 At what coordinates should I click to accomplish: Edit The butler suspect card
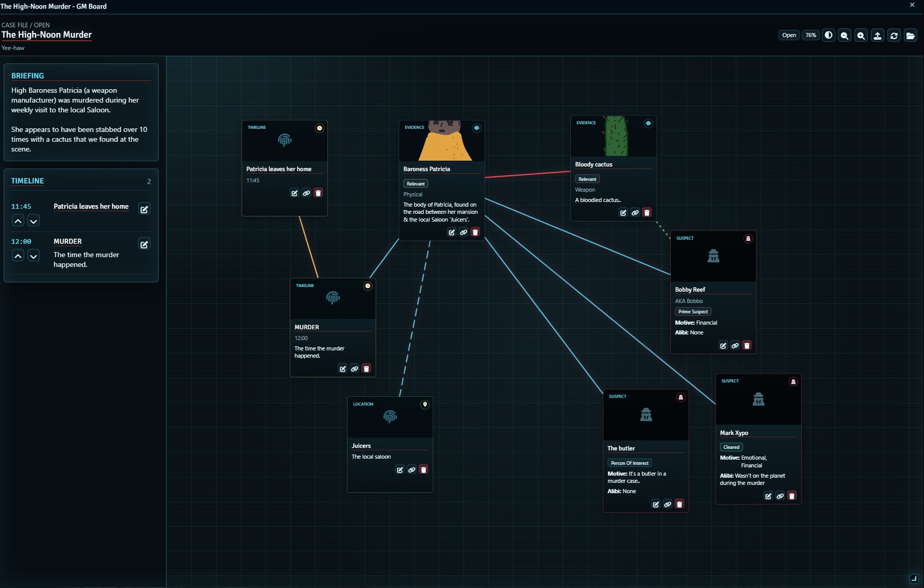(656, 504)
